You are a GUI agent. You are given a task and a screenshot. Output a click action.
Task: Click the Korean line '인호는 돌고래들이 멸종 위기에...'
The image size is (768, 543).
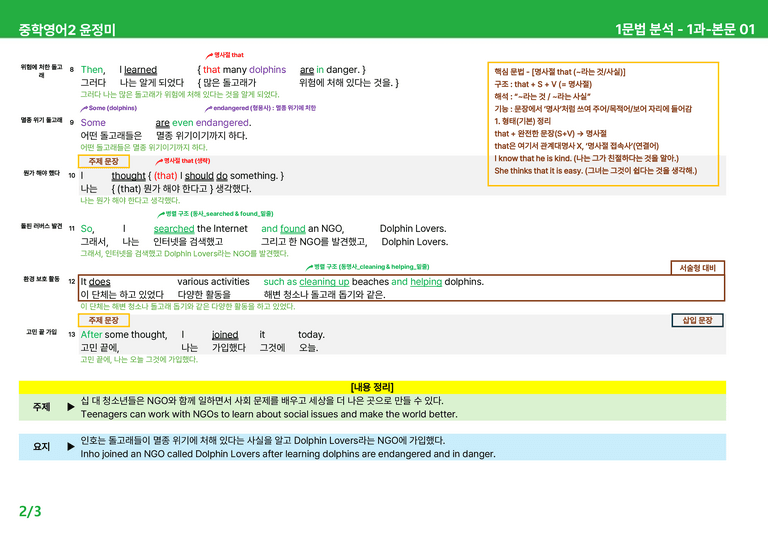coord(263,440)
